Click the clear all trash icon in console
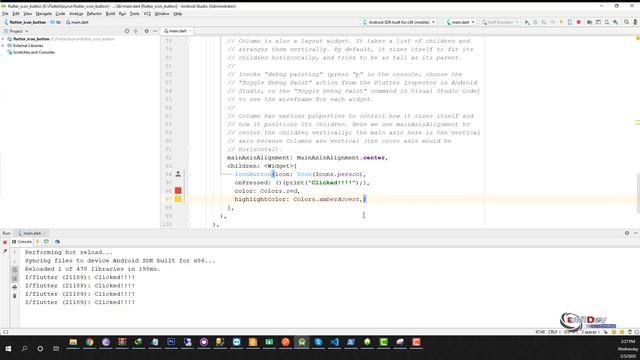Viewport: 640px width, 360px height. click(14, 296)
